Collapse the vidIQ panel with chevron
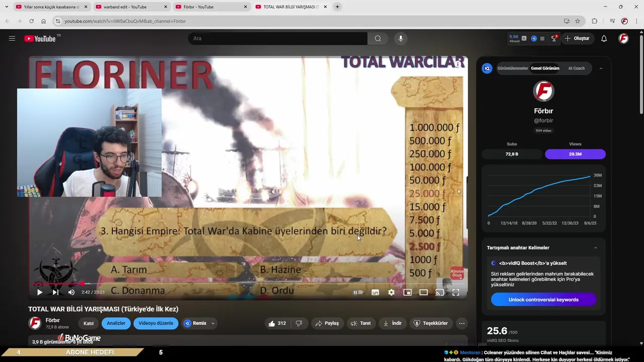The width and height of the screenshot is (644, 362). coord(601,68)
